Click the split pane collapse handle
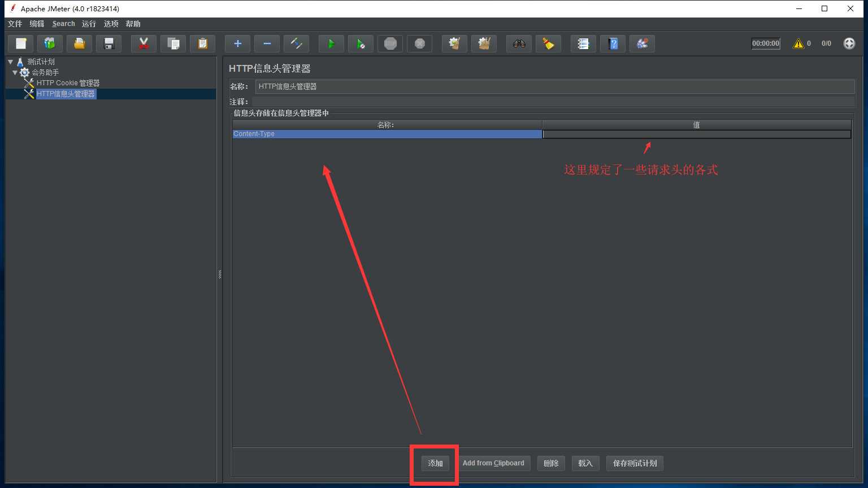The image size is (868, 488). (x=220, y=274)
